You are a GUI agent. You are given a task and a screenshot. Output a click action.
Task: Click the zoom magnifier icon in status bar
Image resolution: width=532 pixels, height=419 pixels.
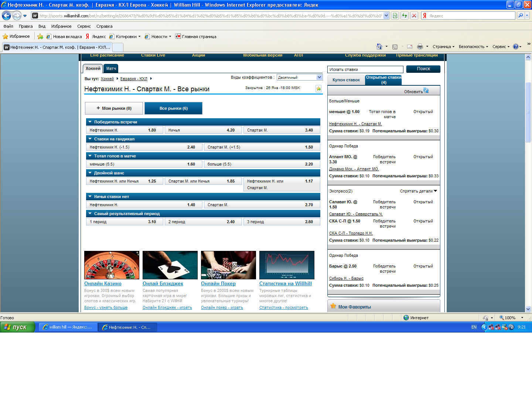pyautogui.click(x=502, y=318)
